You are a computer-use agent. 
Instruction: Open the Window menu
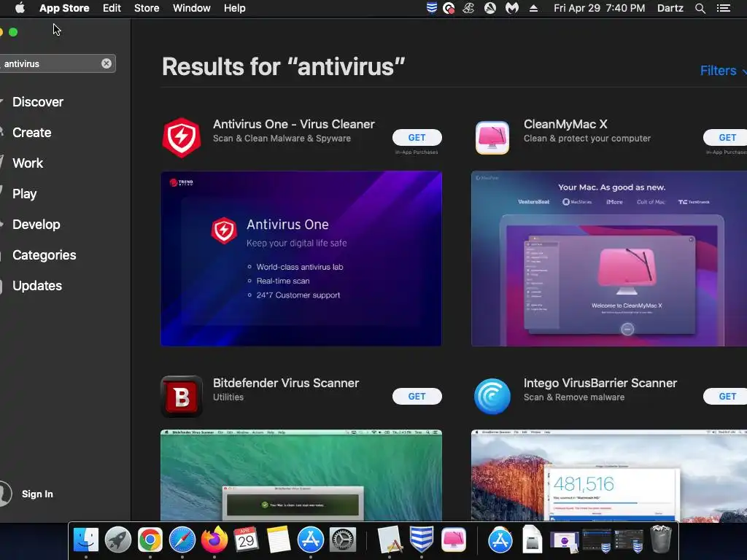coord(192,8)
